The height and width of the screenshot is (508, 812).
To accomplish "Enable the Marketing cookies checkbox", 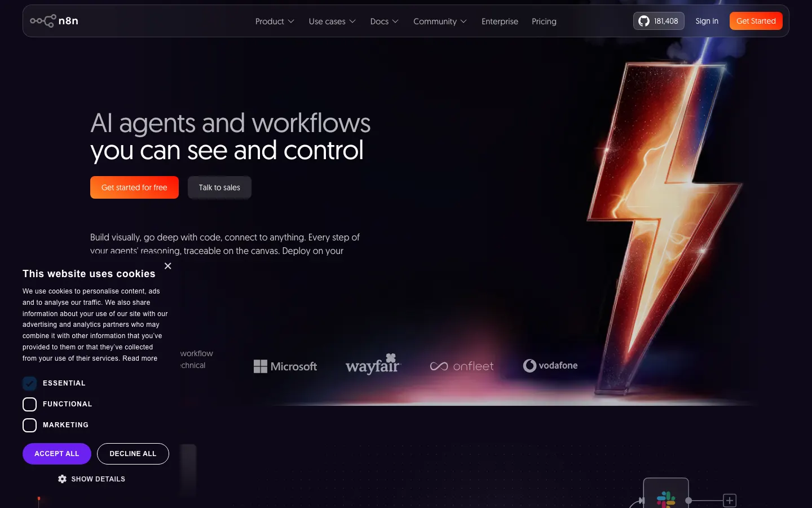I will pyautogui.click(x=30, y=425).
